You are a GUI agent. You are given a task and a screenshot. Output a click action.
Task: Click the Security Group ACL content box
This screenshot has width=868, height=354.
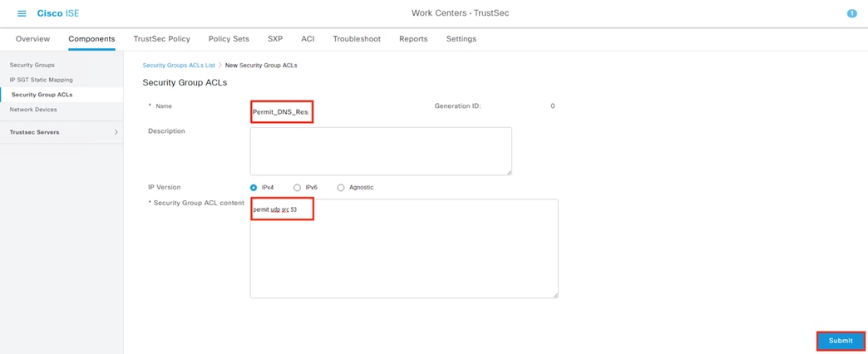tap(404, 249)
